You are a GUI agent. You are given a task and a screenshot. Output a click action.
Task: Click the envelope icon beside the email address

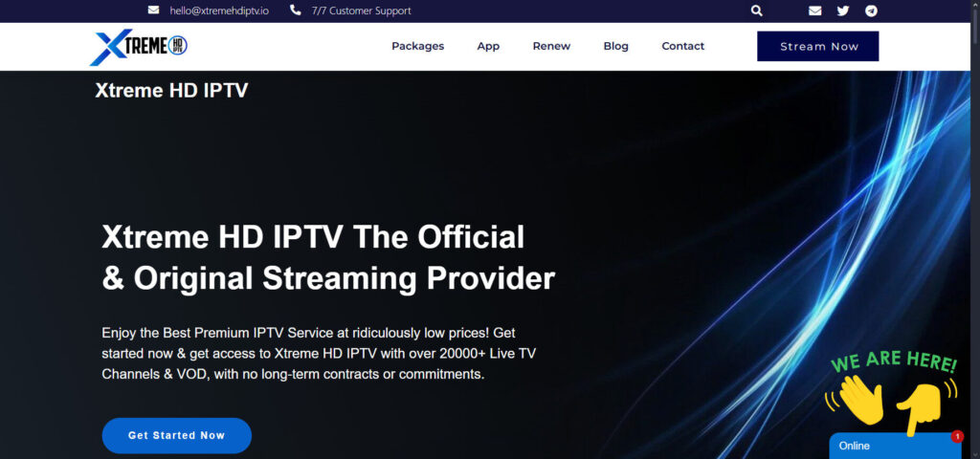[x=153, y=10]
